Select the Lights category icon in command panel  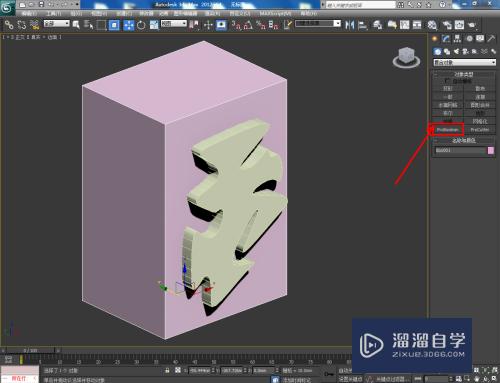pyautogui.click(x=456, y=51)
